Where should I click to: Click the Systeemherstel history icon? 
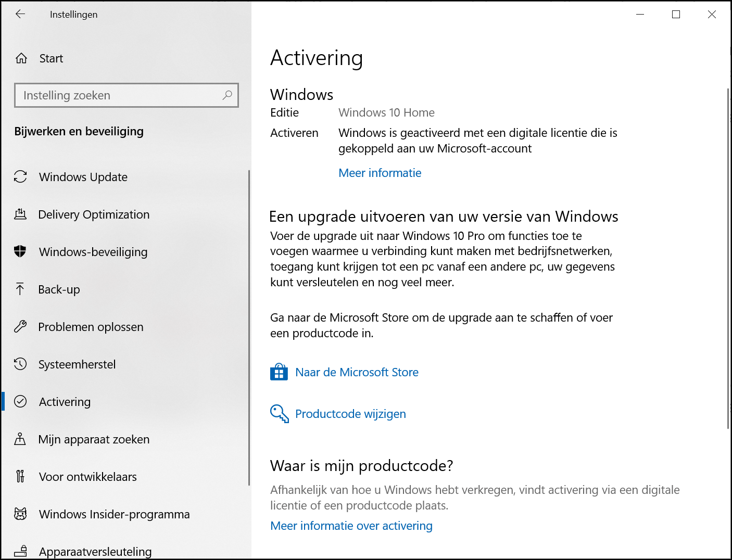[20, 364]
